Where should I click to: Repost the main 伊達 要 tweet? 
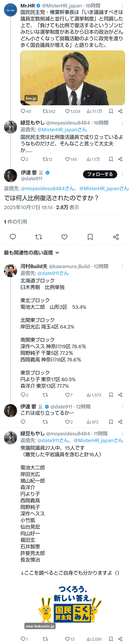39,237
